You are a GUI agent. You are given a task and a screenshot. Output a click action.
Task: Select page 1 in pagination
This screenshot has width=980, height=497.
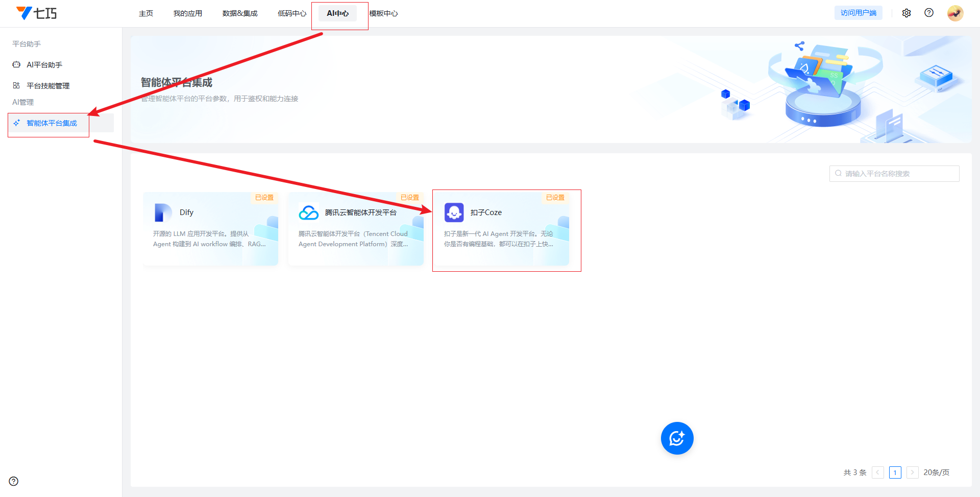(x=895, y=472)
